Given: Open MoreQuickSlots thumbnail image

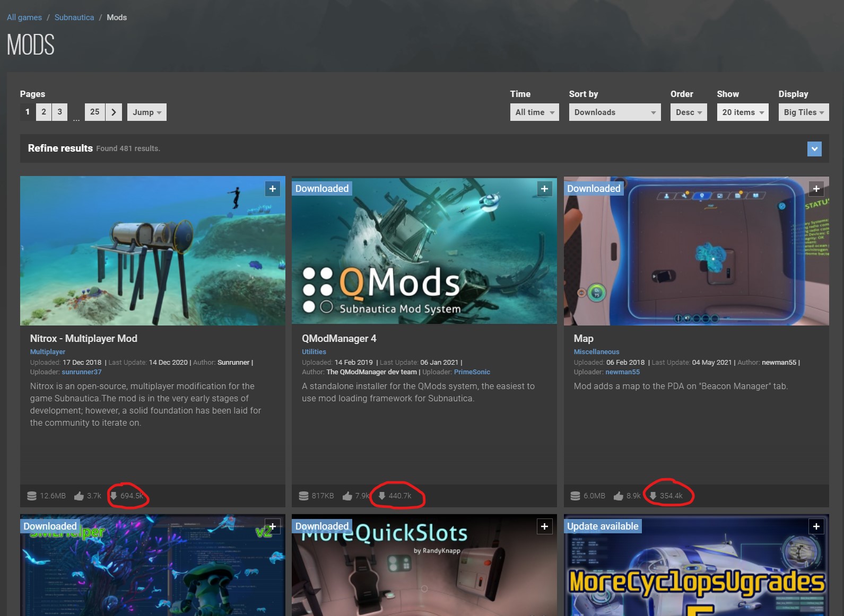Looking at the screenshot, I should pyautogui.click(x=424, y=565).
